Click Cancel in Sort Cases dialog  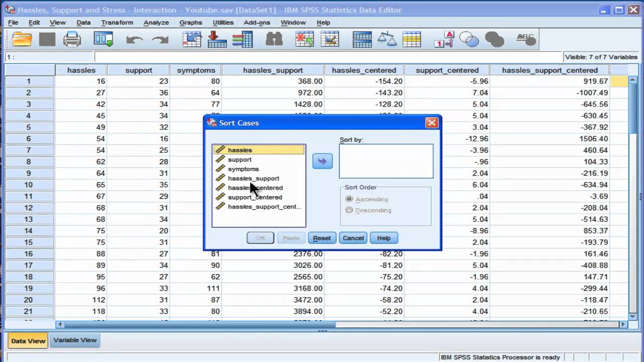[353, 238]
